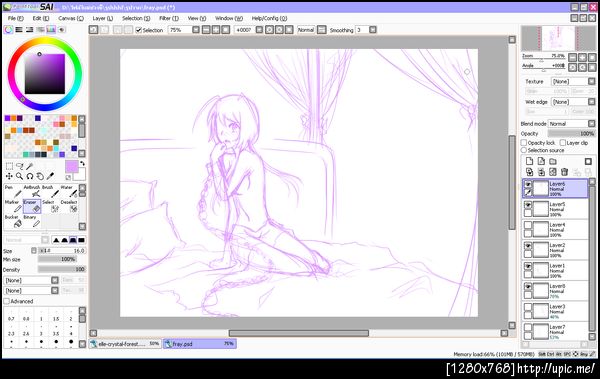Toggle the RGB slider panel button
The height and width of the screenshot is (379, 600).
pyautogui.click(x=19, y=29)
